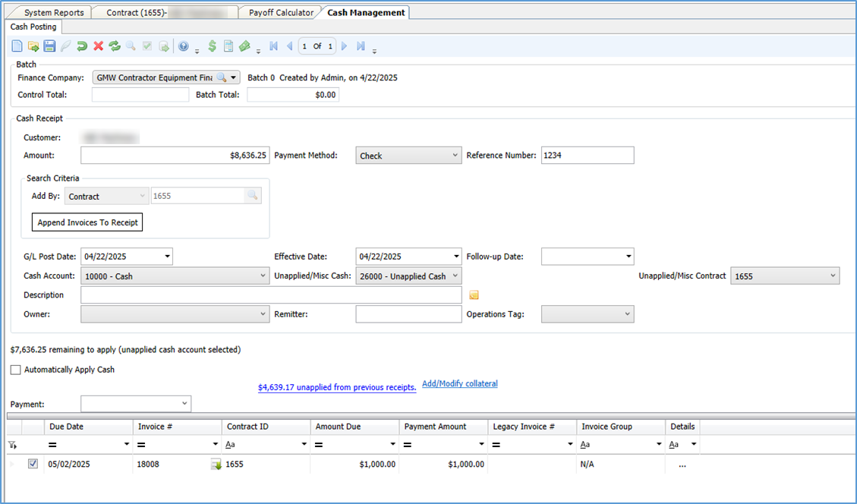Click the green refresh arrows icon
This screenshot has width=857, height=504.
point(115,46)
